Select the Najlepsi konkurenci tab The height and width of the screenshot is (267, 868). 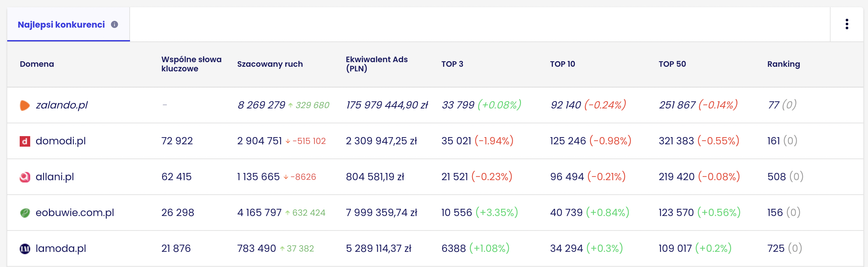click(x=68, y=25)
